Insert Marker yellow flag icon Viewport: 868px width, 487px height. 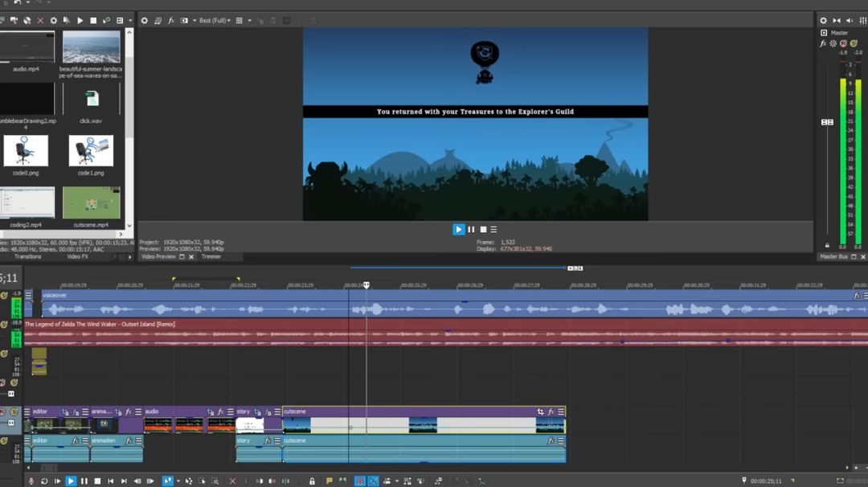tap(330, 481)
